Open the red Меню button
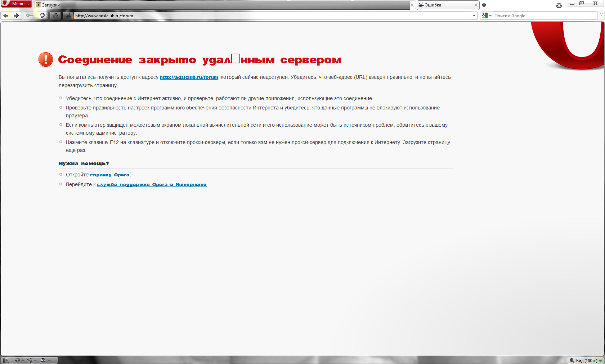The width and height of the screenshot is (605, 364). [x=16, y=4]
